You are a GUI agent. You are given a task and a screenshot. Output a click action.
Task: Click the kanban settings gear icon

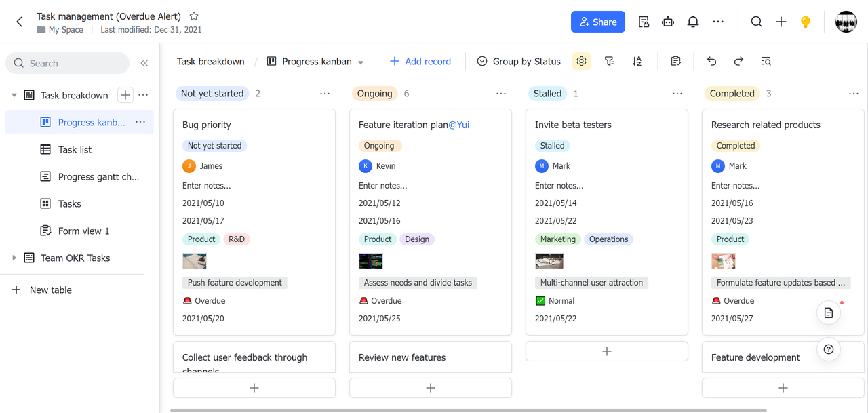(581, 62)
